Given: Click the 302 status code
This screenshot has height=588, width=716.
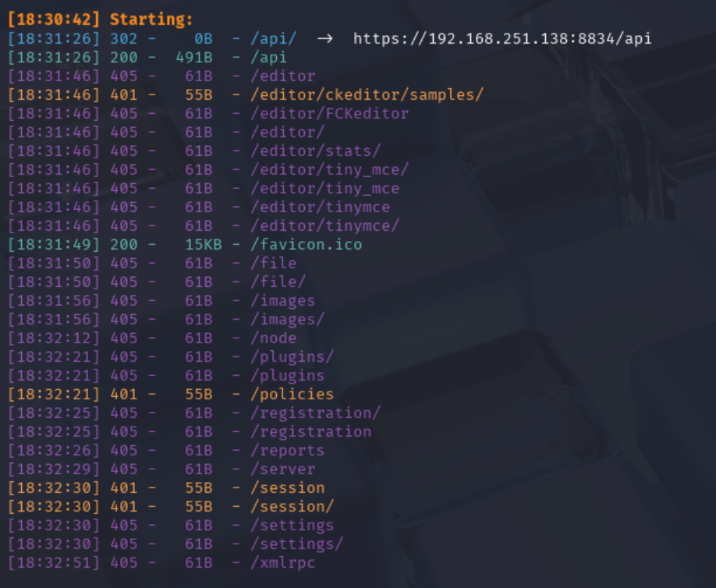Looking at the screenshot, I should tap(124, 39).
